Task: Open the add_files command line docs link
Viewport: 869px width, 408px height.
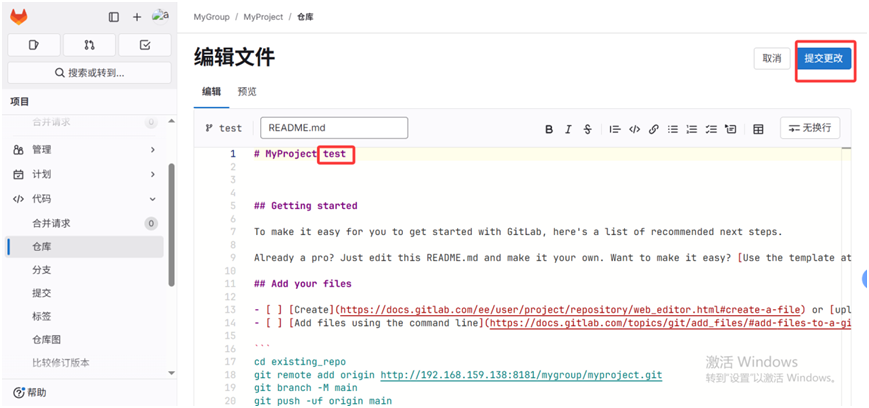Action: 671,323
